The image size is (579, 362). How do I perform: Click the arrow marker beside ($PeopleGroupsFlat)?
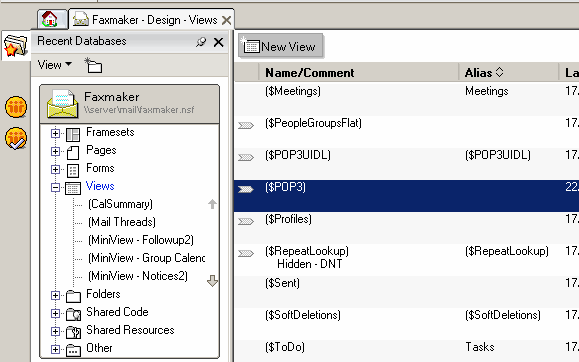(x=246, y=126)
